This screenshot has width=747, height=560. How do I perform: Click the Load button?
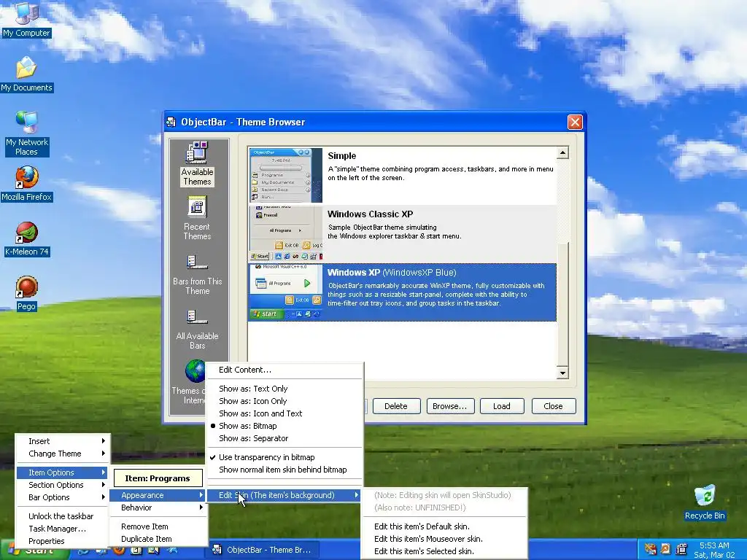pos(502,406)
